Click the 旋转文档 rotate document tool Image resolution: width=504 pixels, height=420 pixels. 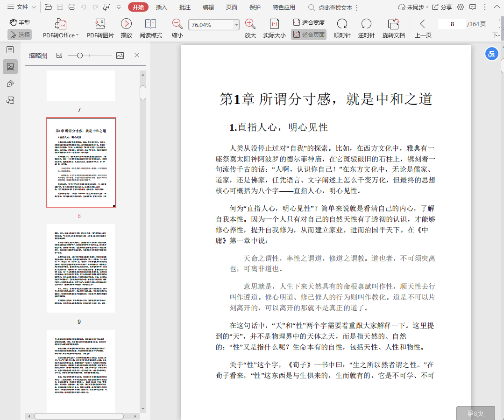[393, 28]
